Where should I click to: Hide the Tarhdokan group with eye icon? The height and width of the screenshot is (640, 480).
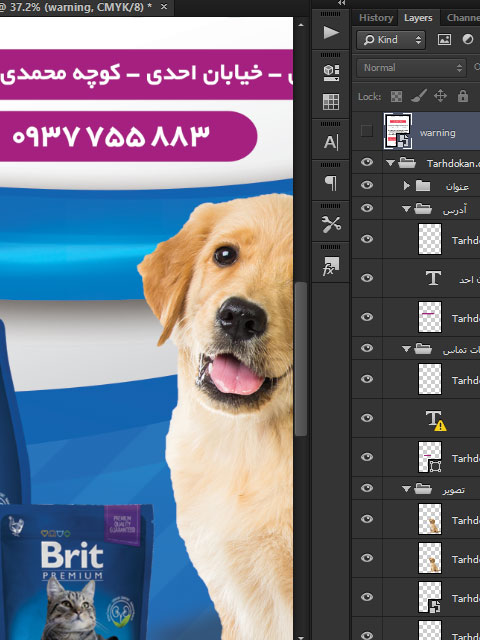coord(367,162)
